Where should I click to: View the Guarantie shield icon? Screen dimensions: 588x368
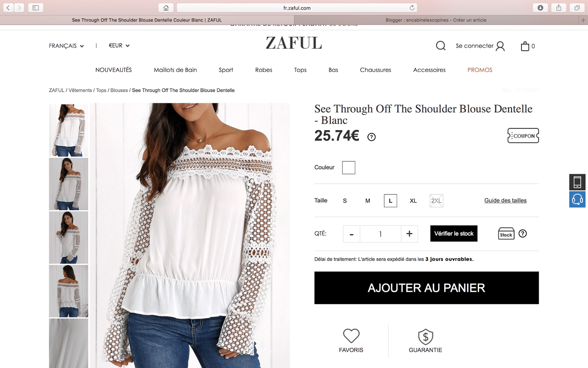point(426,337)
